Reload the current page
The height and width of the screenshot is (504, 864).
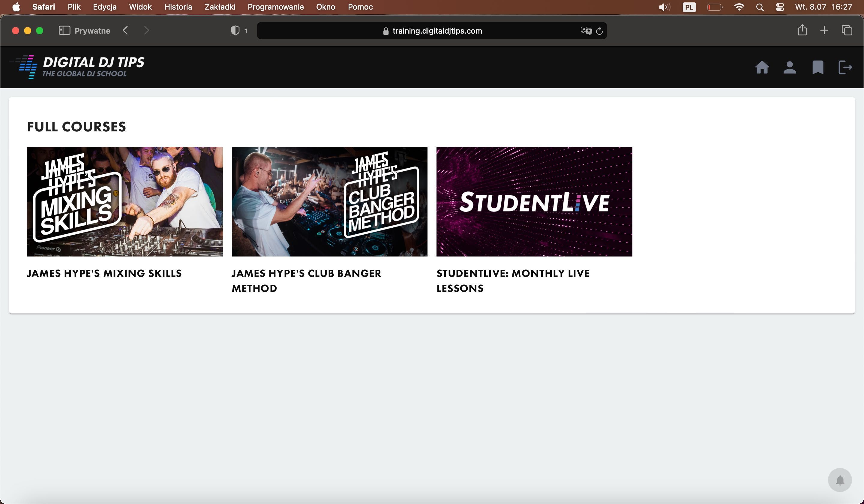click(x=599, y=31)
